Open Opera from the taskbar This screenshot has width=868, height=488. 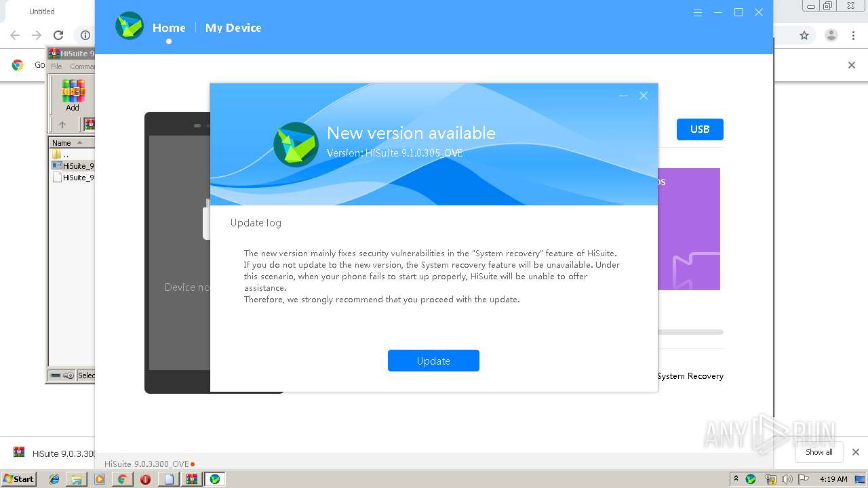click(145, 479)
